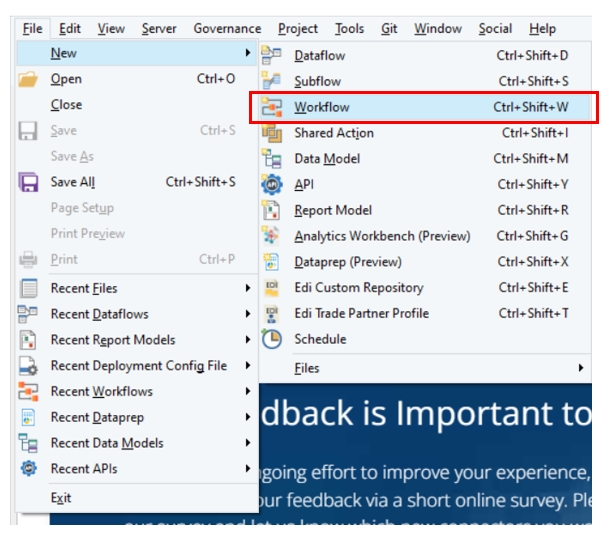613x542 pixels.
Task: Click the Save All purple disk icon
Action: pos(29,182)
